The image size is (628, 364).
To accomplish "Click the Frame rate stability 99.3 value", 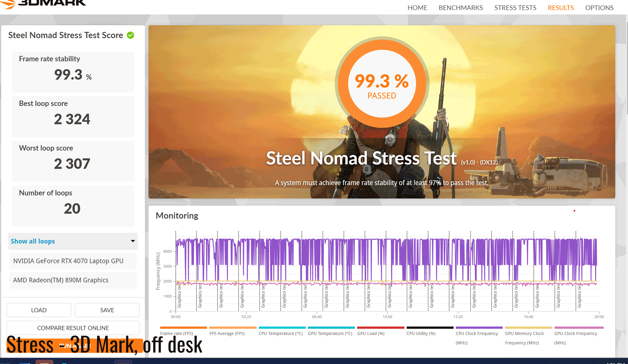I will tap(73, 75).
